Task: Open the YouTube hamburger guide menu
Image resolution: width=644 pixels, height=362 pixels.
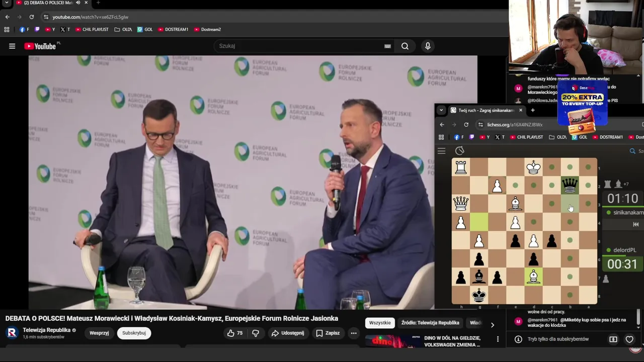Action: (12, 46)
